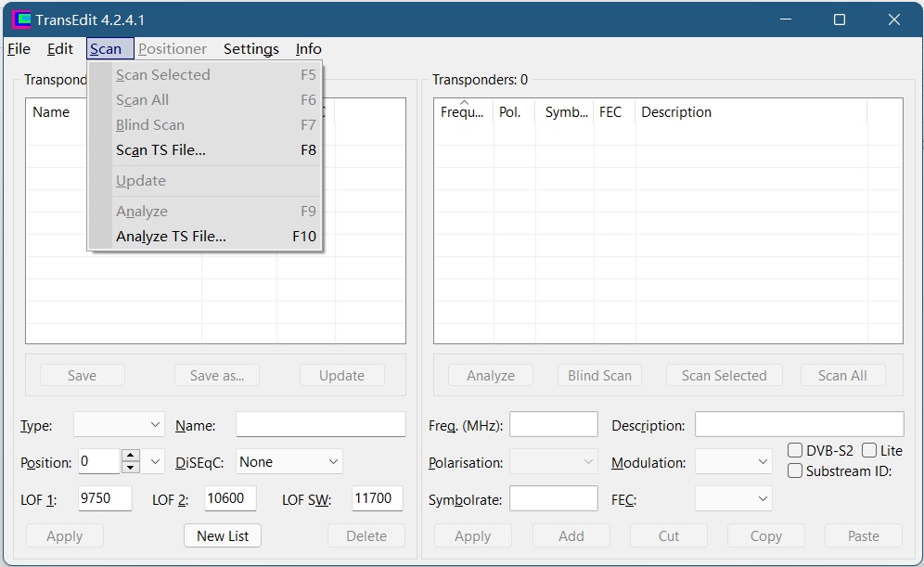924x567 pixels.
Task: Expand the Modulation dropdown
Action: point(733,462)
